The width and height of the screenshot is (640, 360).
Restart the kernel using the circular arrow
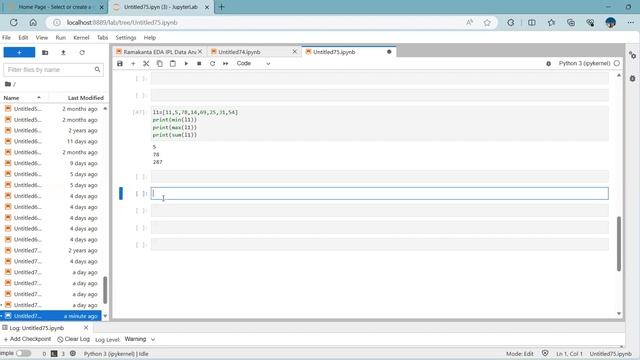[x=212, y=64]
